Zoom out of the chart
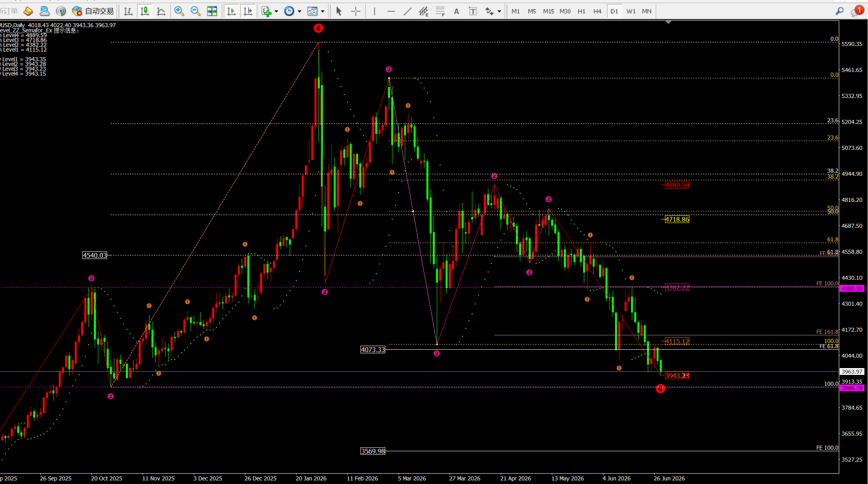The image size is (868, 484). point(195,11)
